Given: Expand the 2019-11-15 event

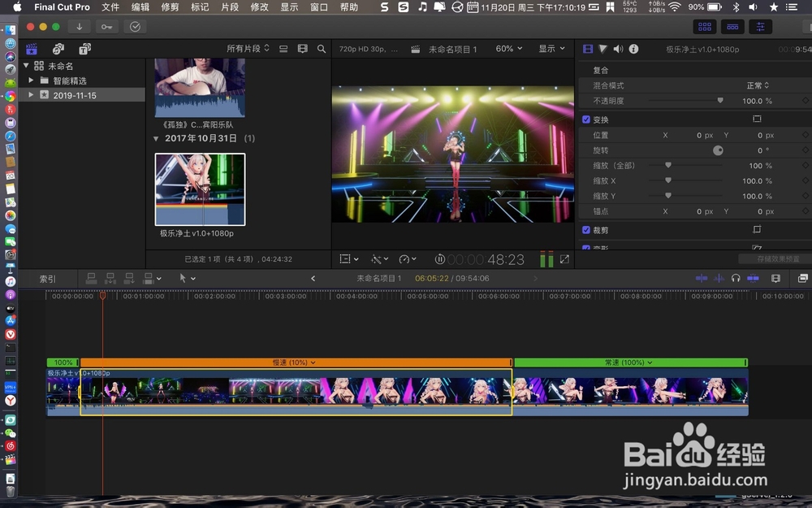Looking at the screenshot, I should pyautogui.click(x=31, y=95).
